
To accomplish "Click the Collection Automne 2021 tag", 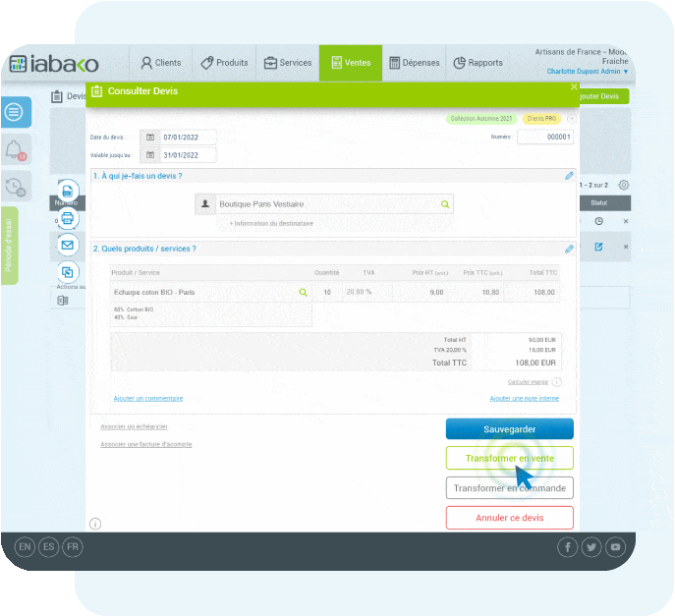I will click(x=481, y=118).
